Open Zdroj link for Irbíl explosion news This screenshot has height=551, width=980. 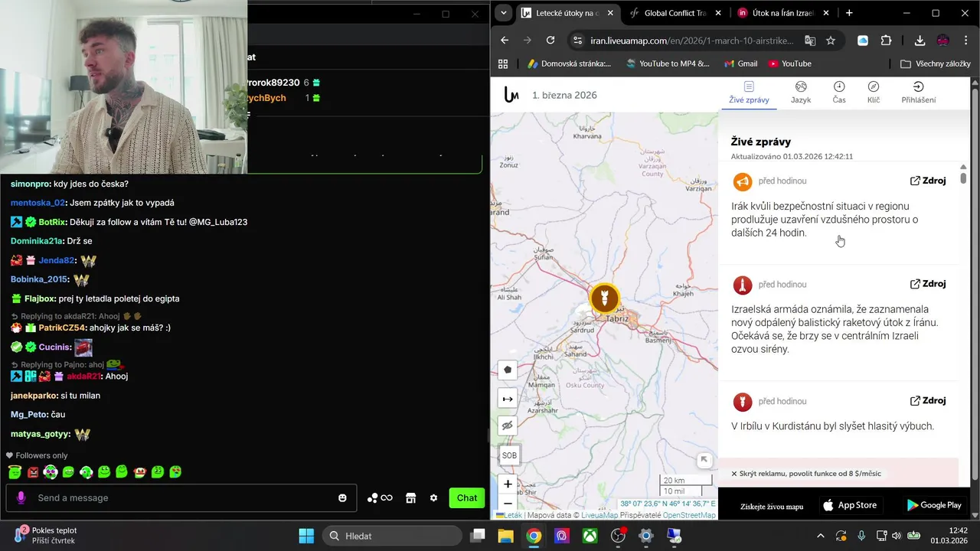pos(928,401)
